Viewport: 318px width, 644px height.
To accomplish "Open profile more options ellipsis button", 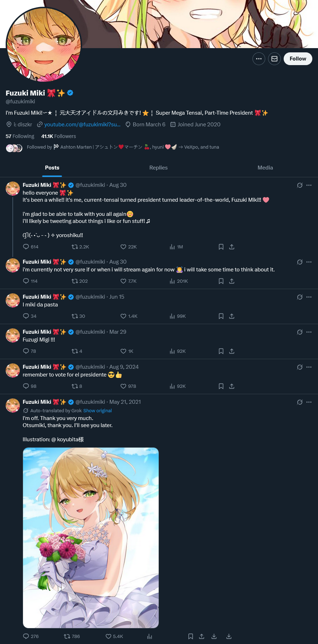I will (x=259, y=59).
